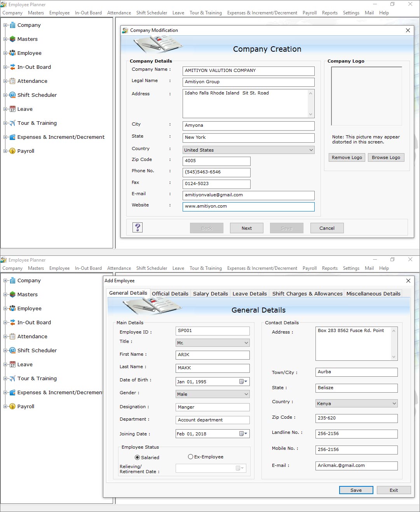Click the help question mark in Company Modification
Screen dimensions: 420x512
coord(138,227)
